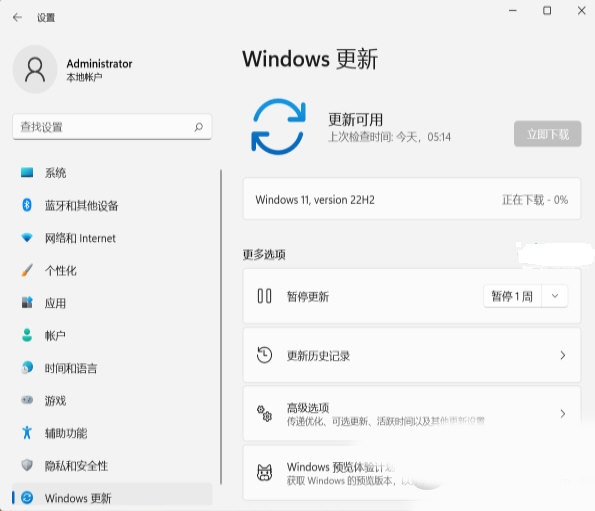The image size is (595, 511).
Task: Maximize the Settings window
Action: 547,11
